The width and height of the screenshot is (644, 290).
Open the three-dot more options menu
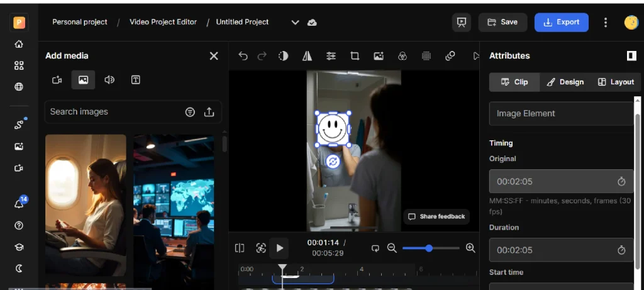[x=606, y=22]
